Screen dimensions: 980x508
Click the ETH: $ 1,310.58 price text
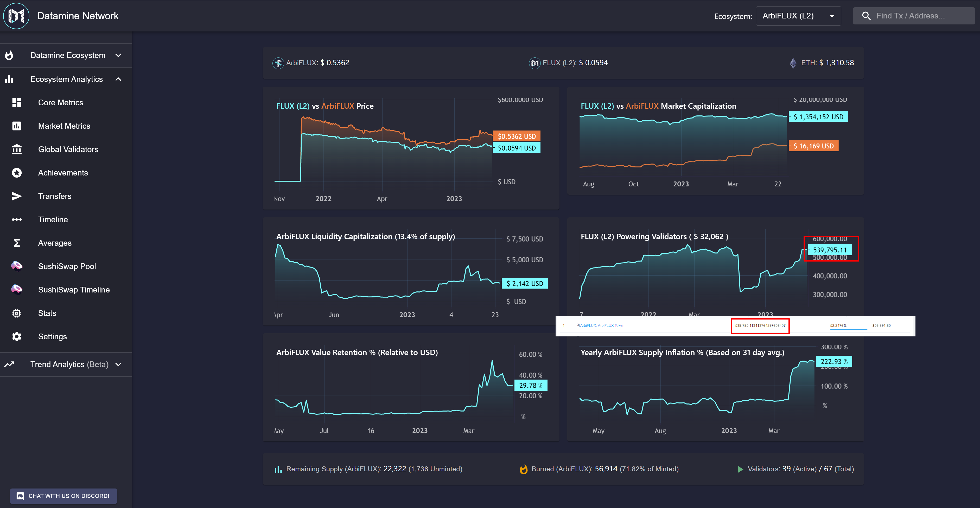click(x=828, y=63)
